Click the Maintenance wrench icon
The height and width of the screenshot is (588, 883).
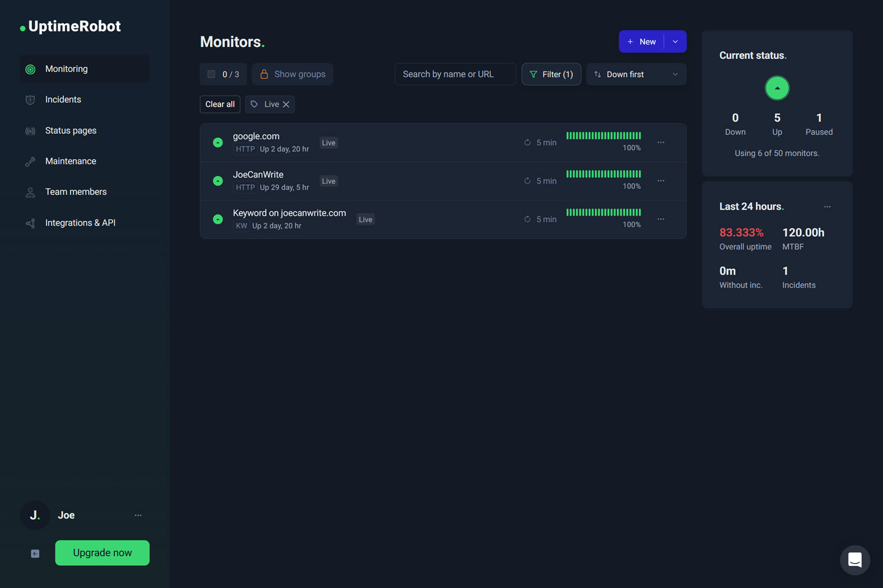coord(30,161)
